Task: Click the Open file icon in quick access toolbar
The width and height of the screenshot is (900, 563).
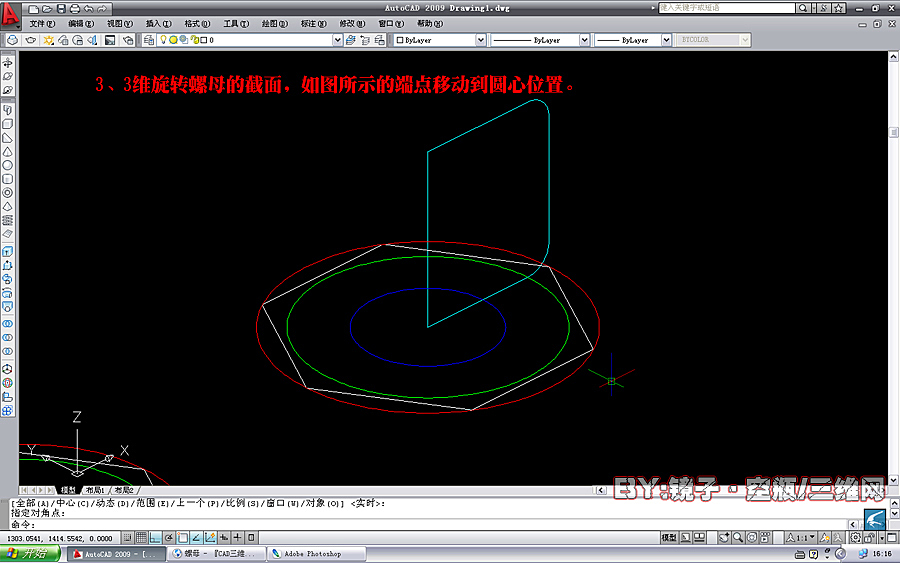Action: 47,9
